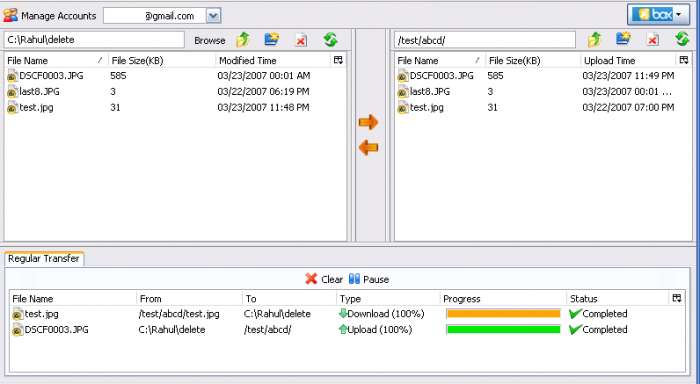
Task: Click the Progress column header
Action: click(503, 298)
